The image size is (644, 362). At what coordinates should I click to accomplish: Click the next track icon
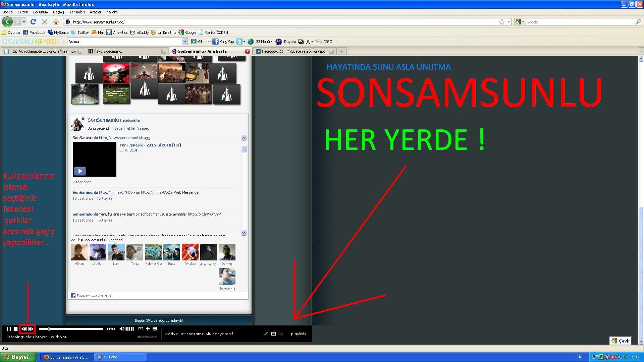(30, 329)
